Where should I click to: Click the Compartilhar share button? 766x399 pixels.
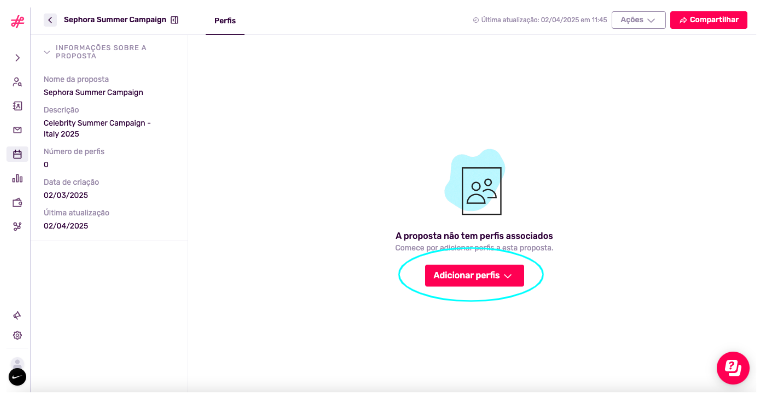708,20
